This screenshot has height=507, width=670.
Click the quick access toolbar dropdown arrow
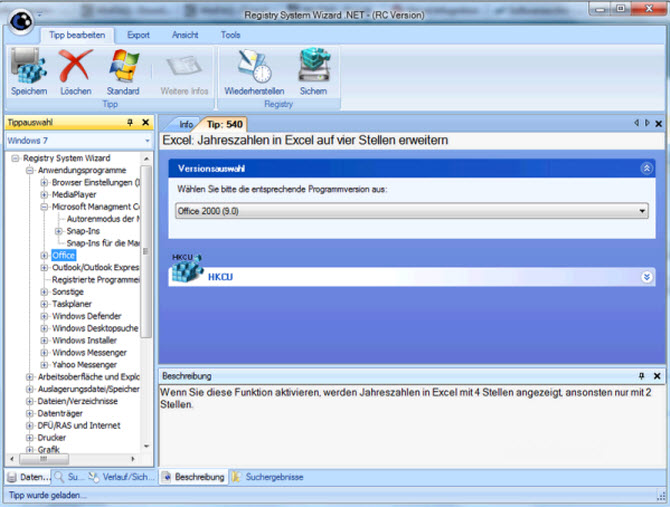tap(39, 15)
